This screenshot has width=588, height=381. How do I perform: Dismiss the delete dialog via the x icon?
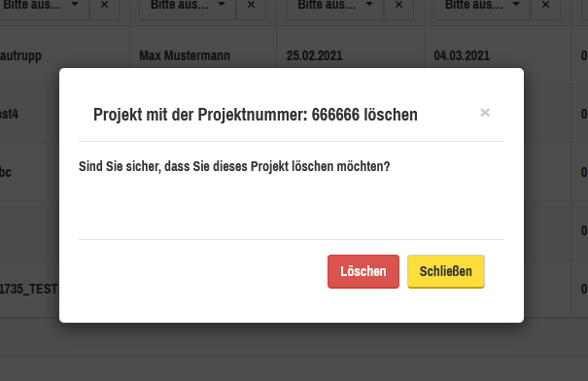(485, 113)
